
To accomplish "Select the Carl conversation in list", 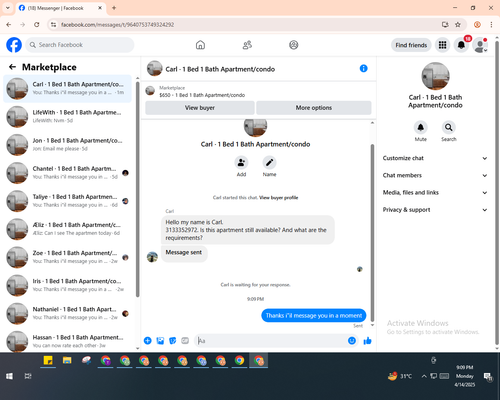I will (x=68, y=89).
